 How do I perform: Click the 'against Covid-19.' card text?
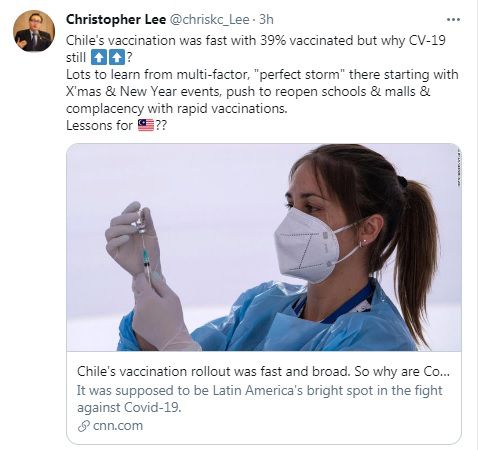point(129,408)
